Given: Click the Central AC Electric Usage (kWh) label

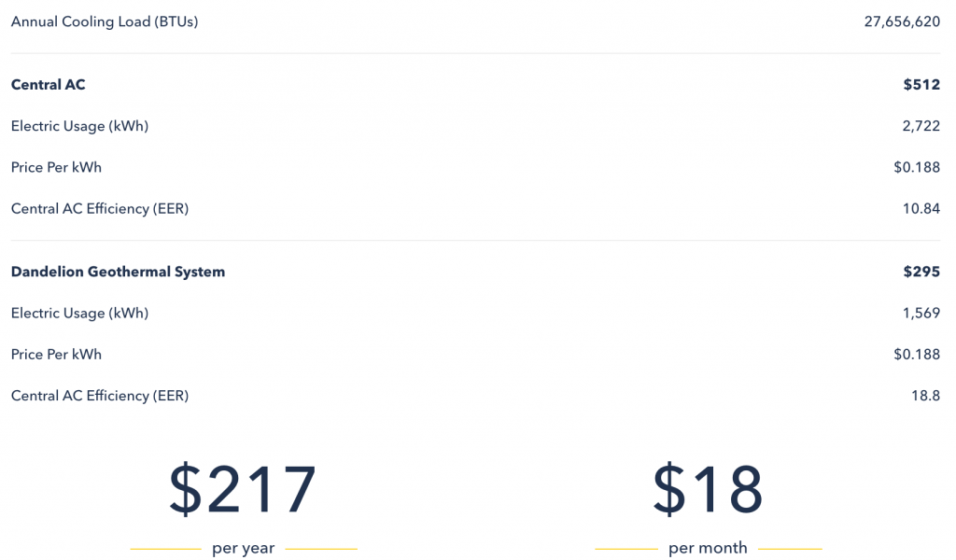Looking at the screenshot, I should pyautogui.click(x=79, y=126).
